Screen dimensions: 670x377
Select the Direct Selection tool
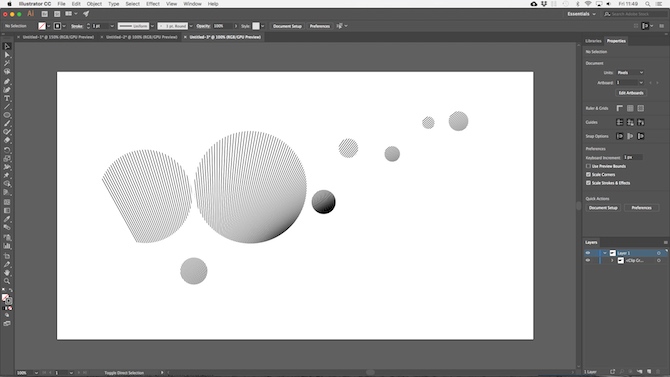(x=7, y=55)
